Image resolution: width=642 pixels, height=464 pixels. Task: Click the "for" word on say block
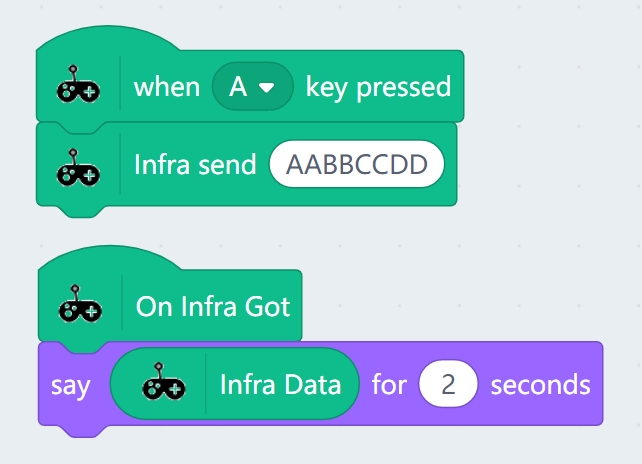tap(389, 385)
